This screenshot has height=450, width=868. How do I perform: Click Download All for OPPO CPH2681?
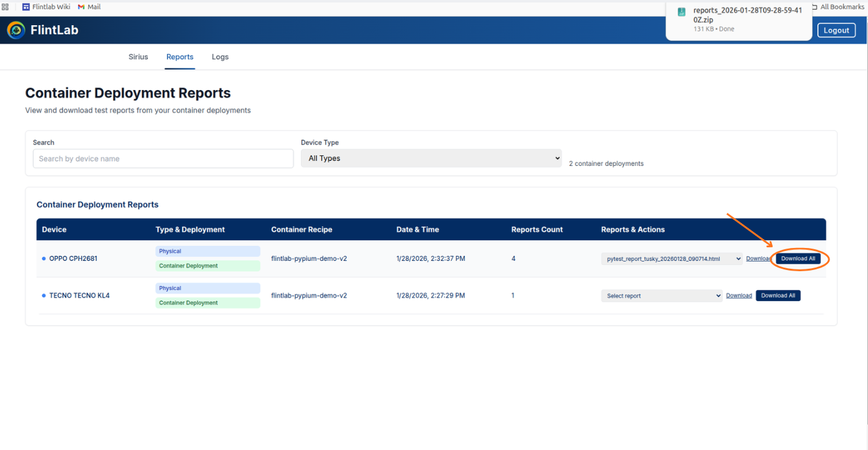point(798,258)
